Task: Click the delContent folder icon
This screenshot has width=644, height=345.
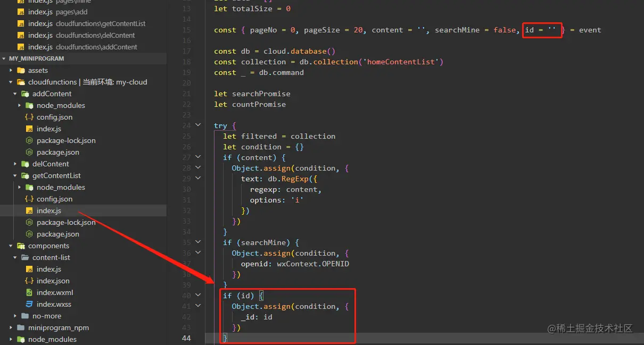Action: 25,164
